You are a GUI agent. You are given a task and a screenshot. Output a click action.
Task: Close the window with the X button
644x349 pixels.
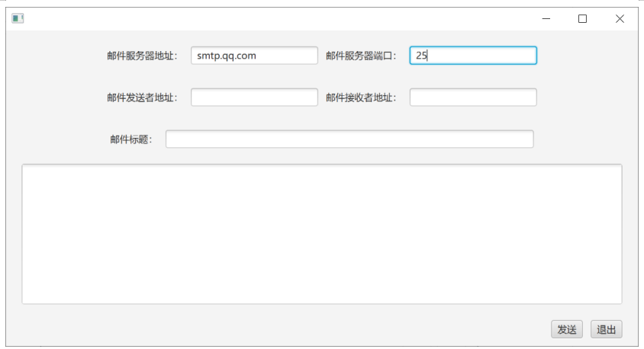[620, 19]
